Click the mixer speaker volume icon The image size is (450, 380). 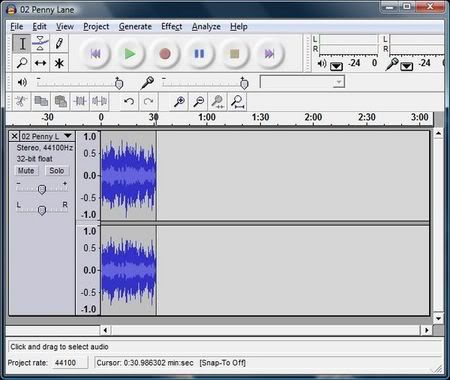[22, 82]
